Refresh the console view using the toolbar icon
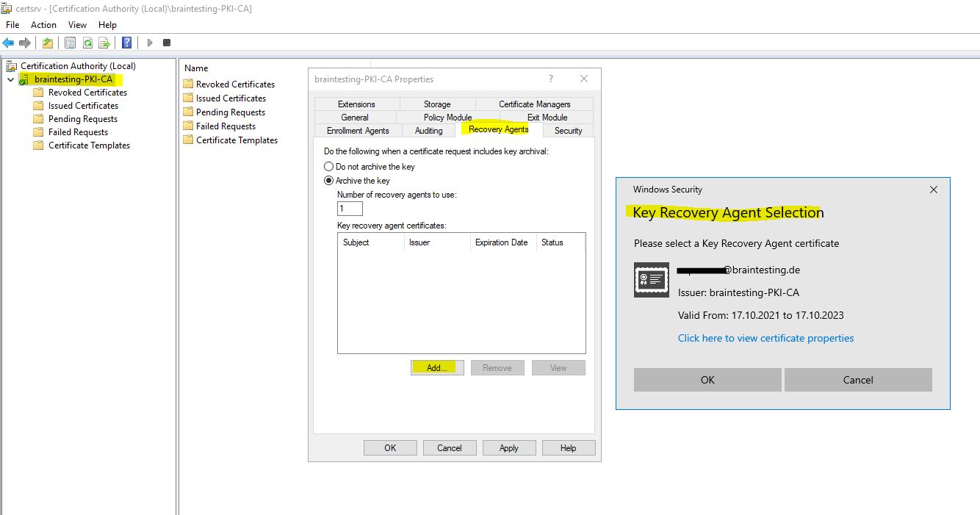Viewport: 980px width, 515px height. point(87,42)
